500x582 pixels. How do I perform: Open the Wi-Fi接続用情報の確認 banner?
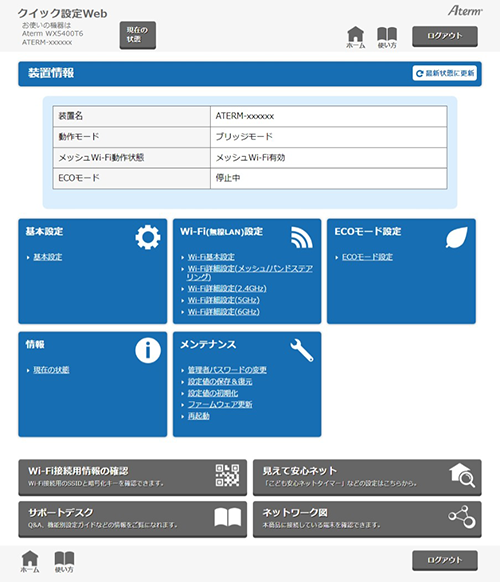coord(133,477)
